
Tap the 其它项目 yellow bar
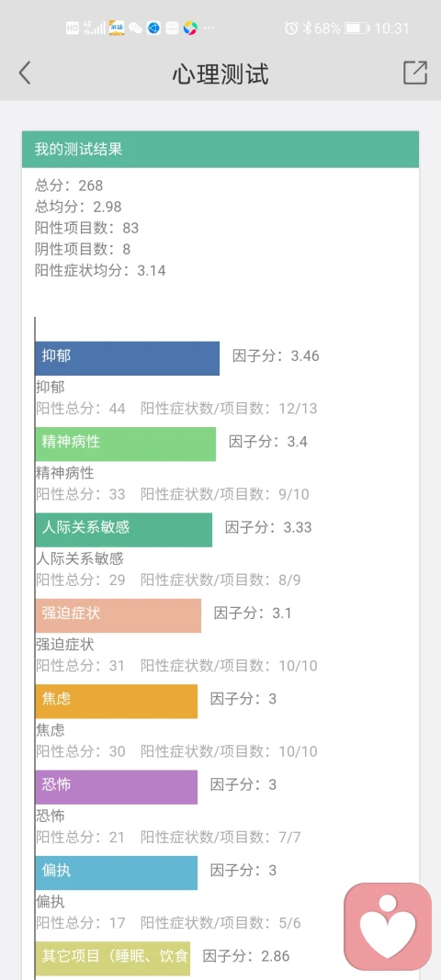click(113, 959)
